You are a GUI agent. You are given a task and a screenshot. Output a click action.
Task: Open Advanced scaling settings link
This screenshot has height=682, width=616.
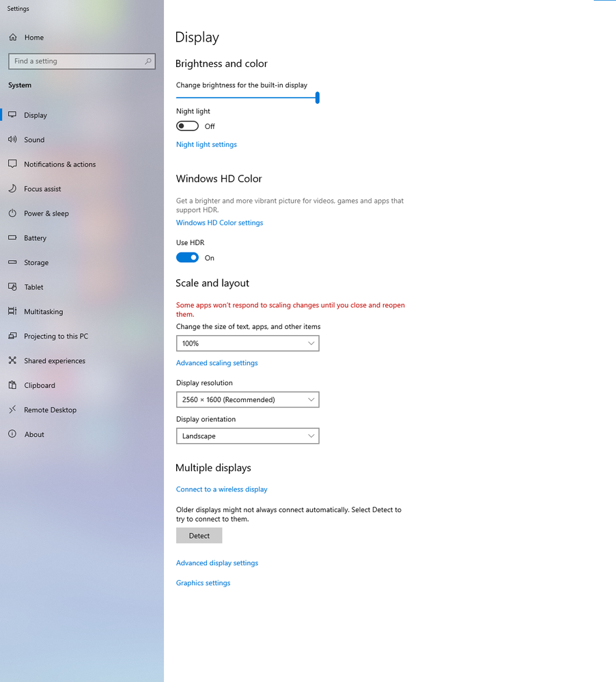coord(216,363)
